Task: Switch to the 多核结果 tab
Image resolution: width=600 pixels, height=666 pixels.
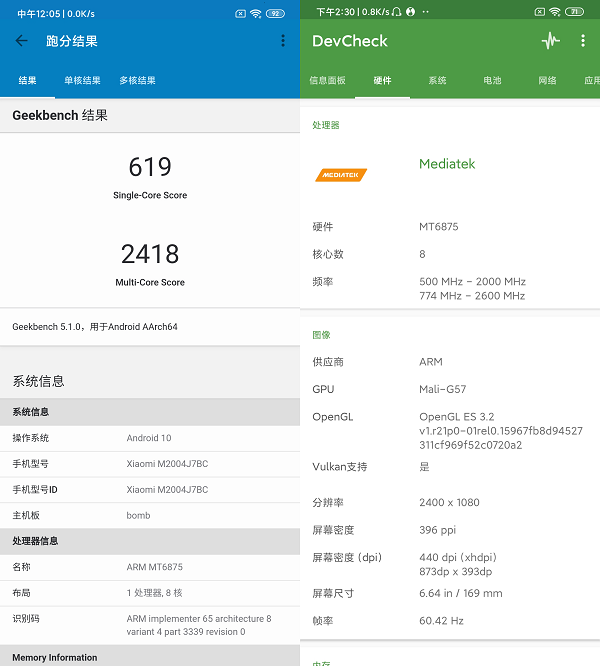Action: click(137, 80)
